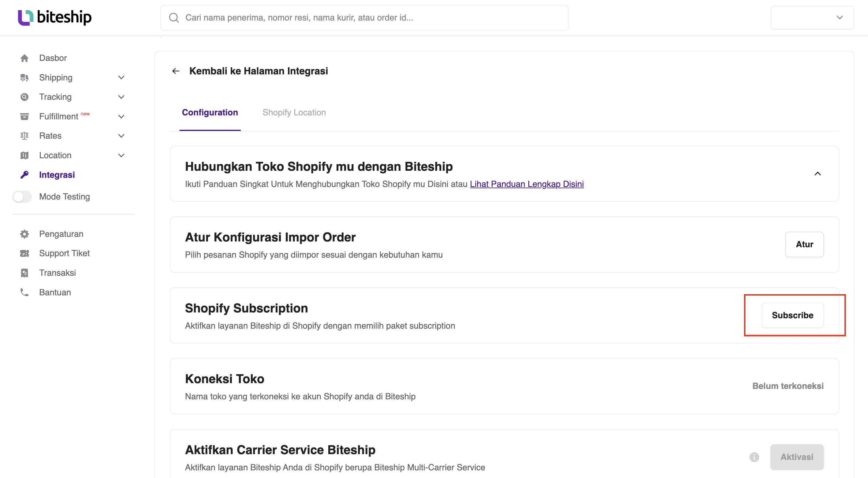Open Pengaturan in the sidebar
868x478 pixels.
click(x=61, y=234)
